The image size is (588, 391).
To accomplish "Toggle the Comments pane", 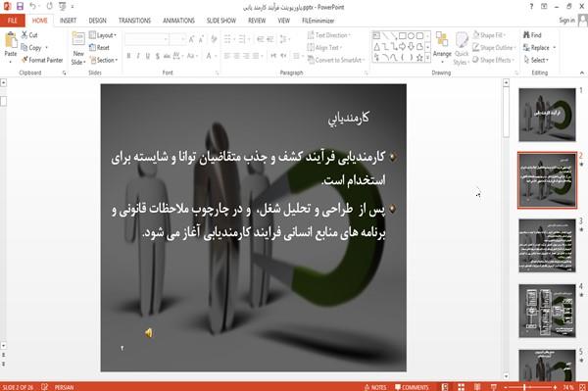I will tap(412, 387).
